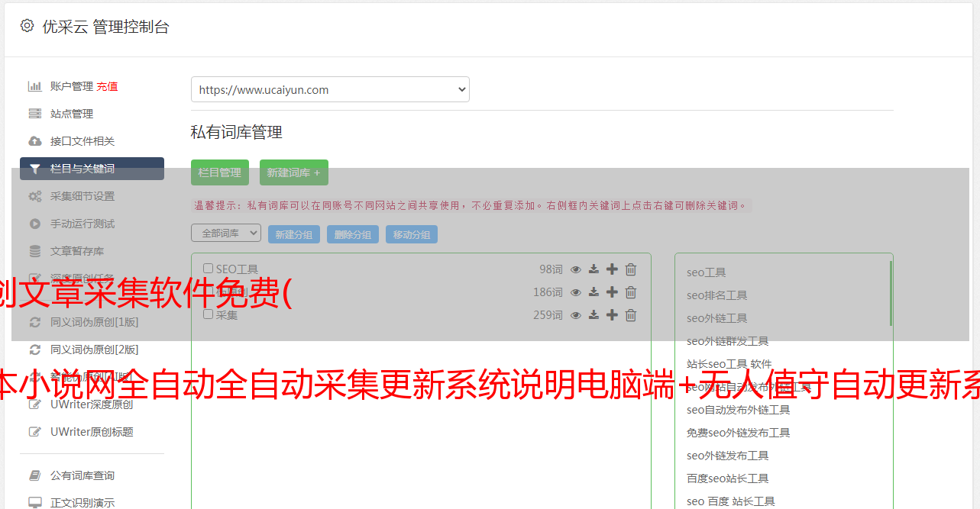Select keyword 百度seo站长工具
This screenshot has width=980, height=509.
728,478
